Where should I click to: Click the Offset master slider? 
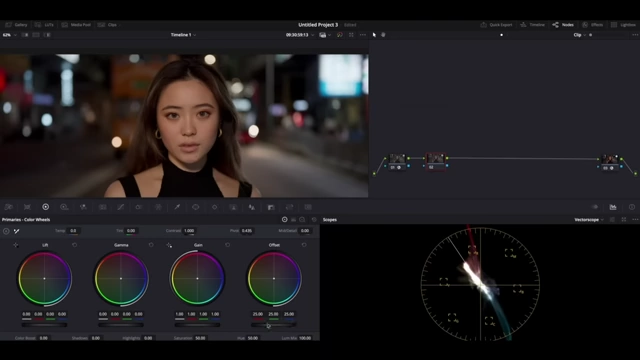[x=273, y=325]
